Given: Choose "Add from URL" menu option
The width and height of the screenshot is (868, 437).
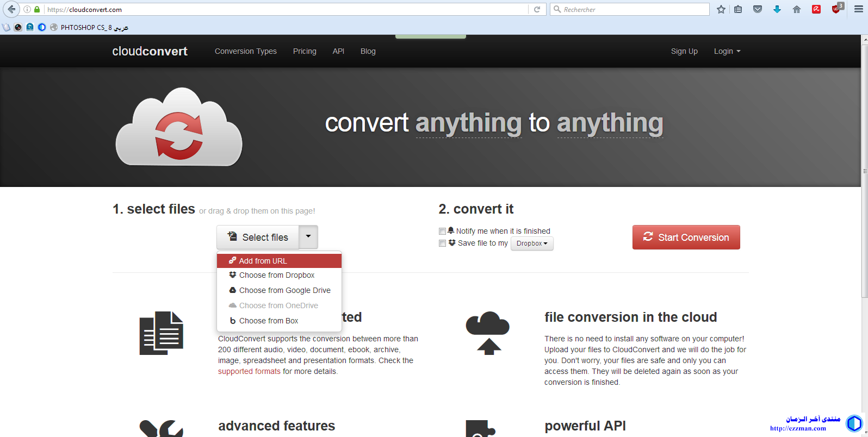Looking at the screenshot, I should pyautogui.click(x=263, y=261).
